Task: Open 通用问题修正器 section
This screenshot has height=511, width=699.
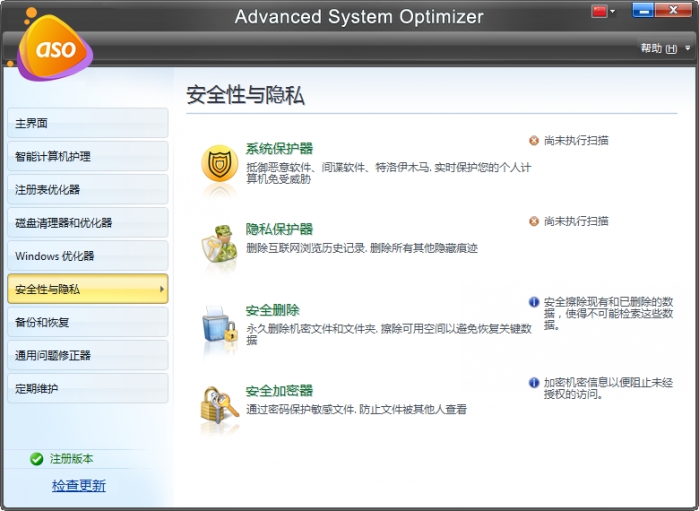Action: (x=88, y=355)
